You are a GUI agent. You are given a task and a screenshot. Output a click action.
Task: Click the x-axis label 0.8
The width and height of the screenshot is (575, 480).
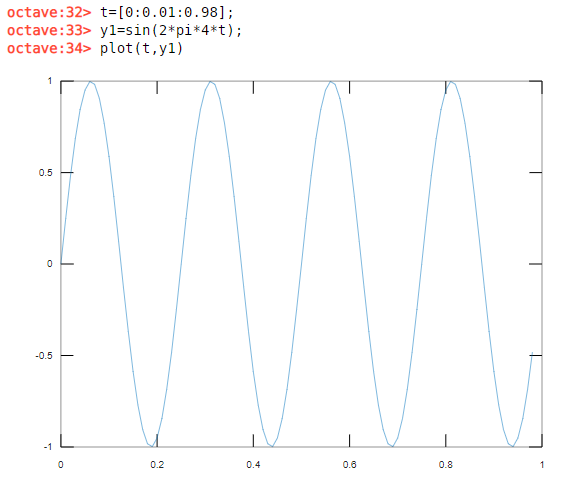(x=446, y=465)
